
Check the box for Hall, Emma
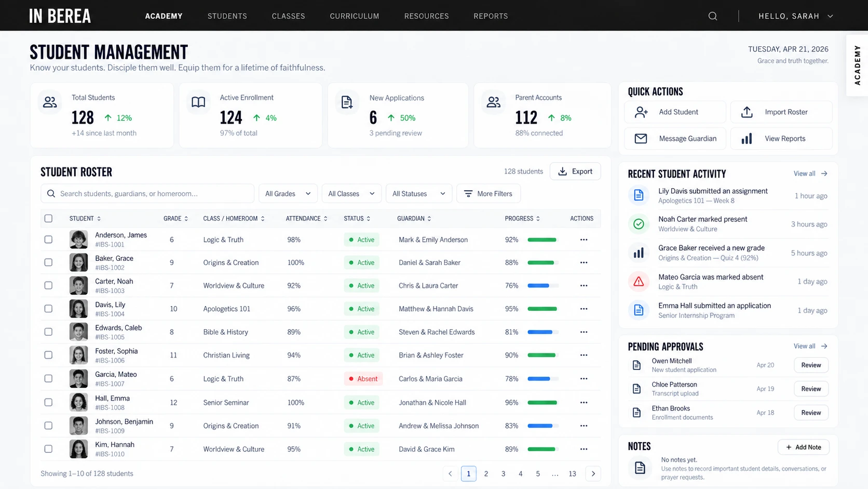(x=48, y=402)
